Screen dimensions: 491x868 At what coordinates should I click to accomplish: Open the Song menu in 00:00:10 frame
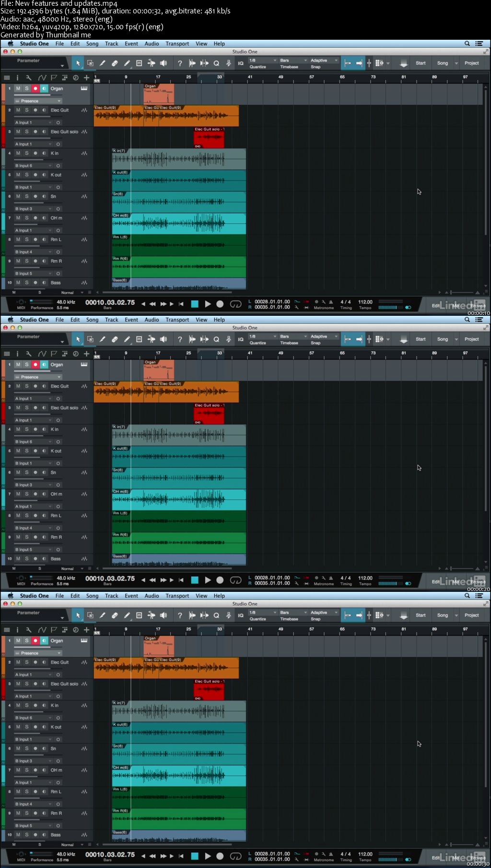[92, 44]
